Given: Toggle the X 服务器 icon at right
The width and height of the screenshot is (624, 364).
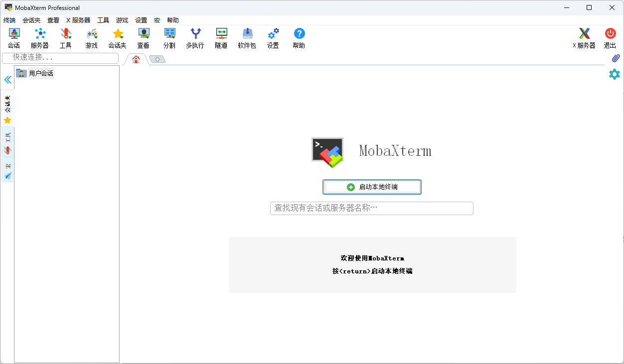Looking at the screenshot, I should pyautogui.click(x=584, y=38).
